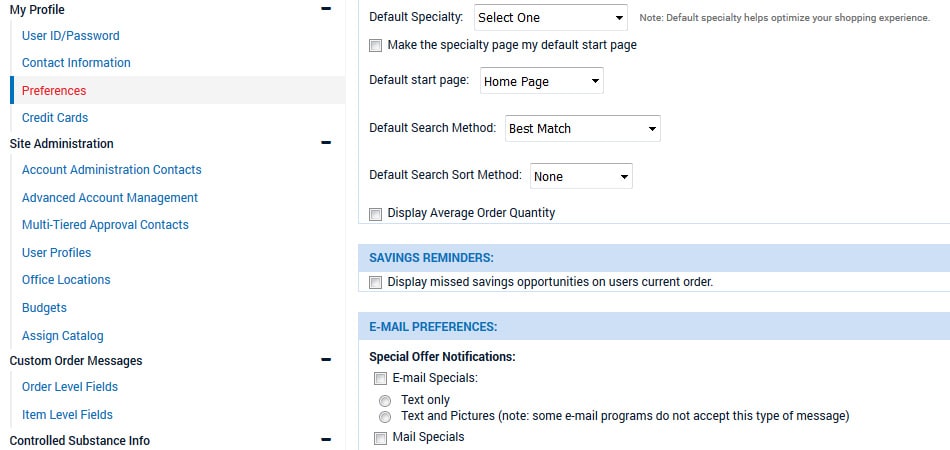The image size is (950, 450).
Task: Collapse the My Profile section
Action: 325,9
